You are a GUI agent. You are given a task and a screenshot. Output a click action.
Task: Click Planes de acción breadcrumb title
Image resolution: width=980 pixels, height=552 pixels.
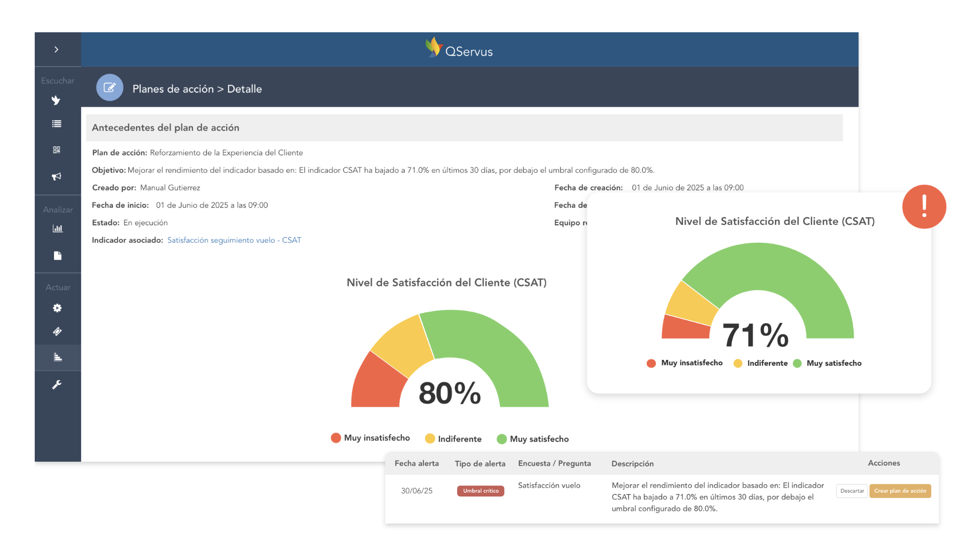[x=173, y=89]
